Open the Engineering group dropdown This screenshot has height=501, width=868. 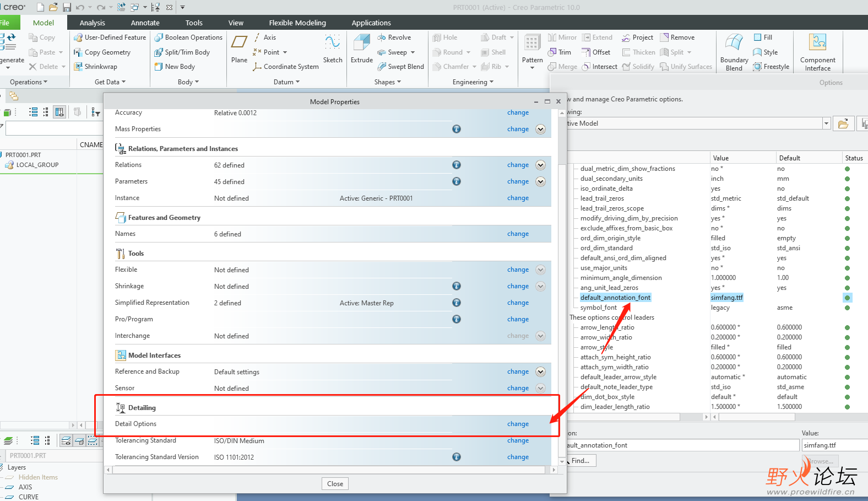[x=473, y=82]
